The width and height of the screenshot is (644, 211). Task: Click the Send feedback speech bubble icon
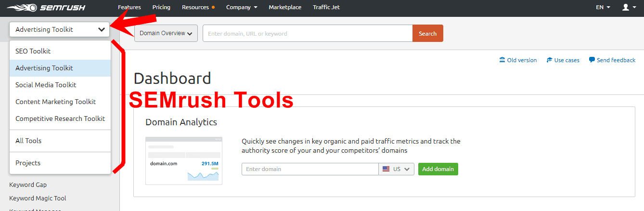tap(592, 60)
